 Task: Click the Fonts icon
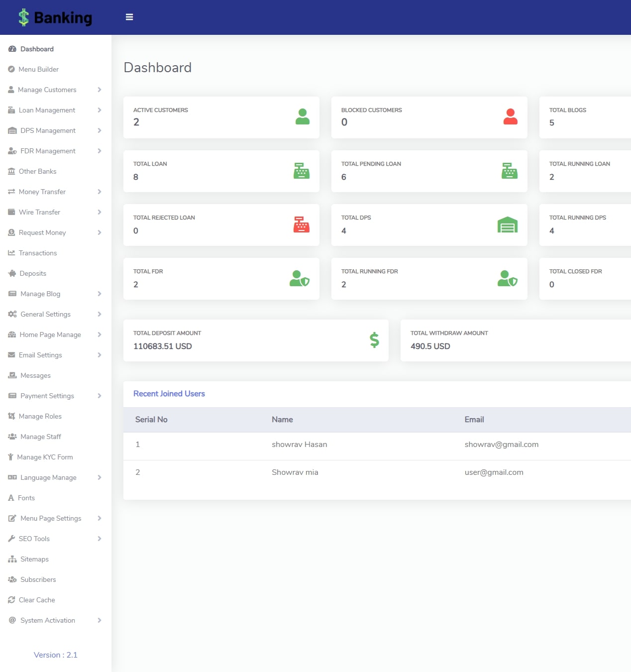(x=11, y=498)
